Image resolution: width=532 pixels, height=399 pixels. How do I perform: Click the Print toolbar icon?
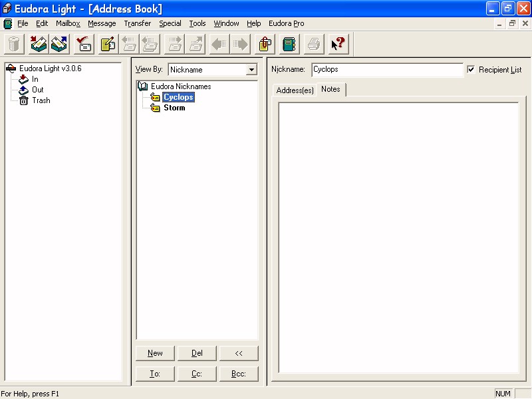click(x=314, y=44)
